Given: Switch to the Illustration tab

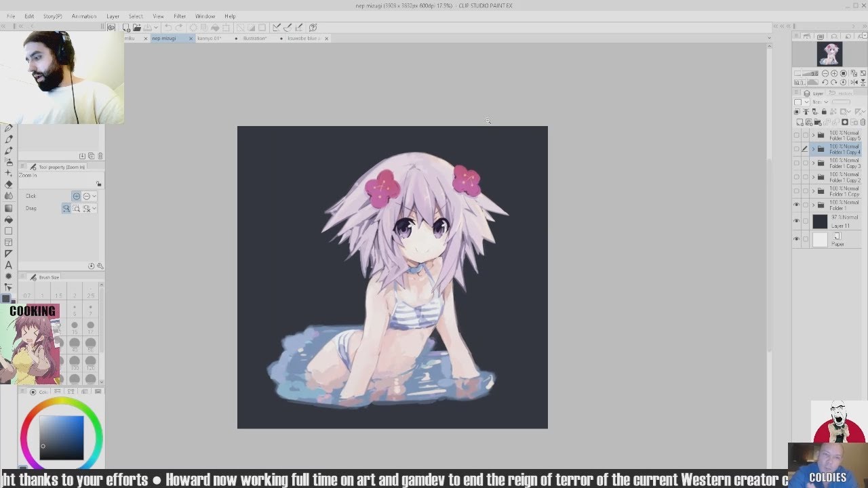Looking at the screenshot, I should 255,39.
